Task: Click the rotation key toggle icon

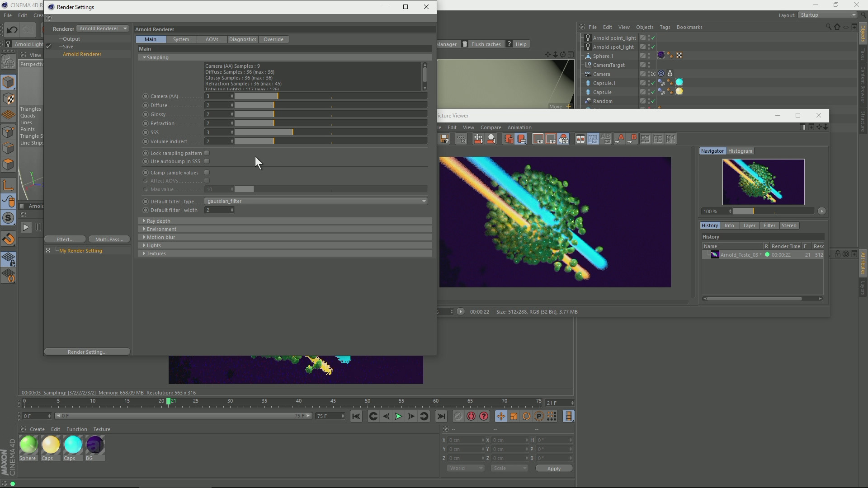Action: pyautogui.click(x=526, y=416)
